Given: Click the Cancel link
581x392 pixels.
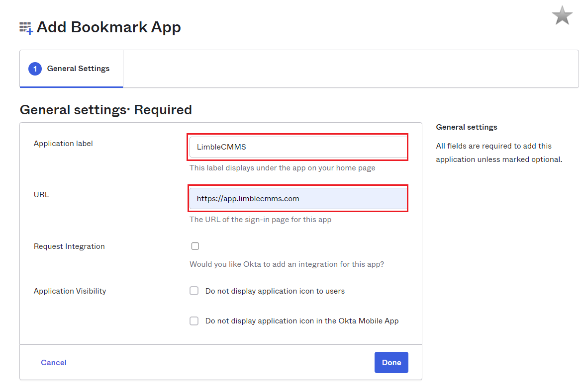Looking at the screenshot, I should 53,362.
